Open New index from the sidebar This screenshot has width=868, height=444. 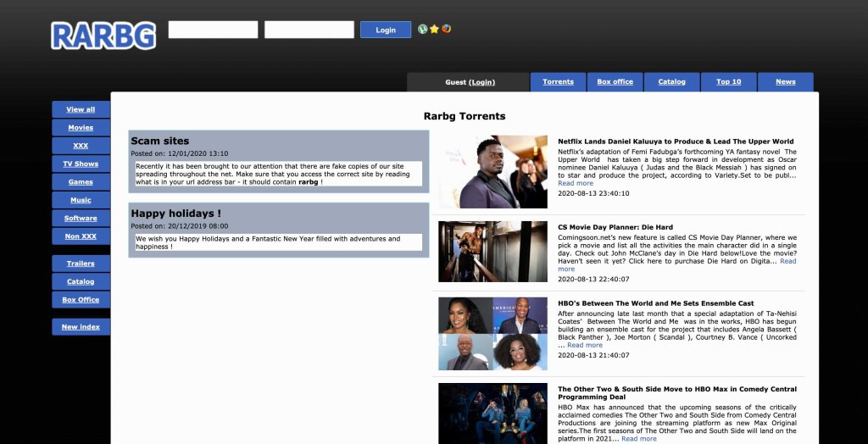[81, 327]
